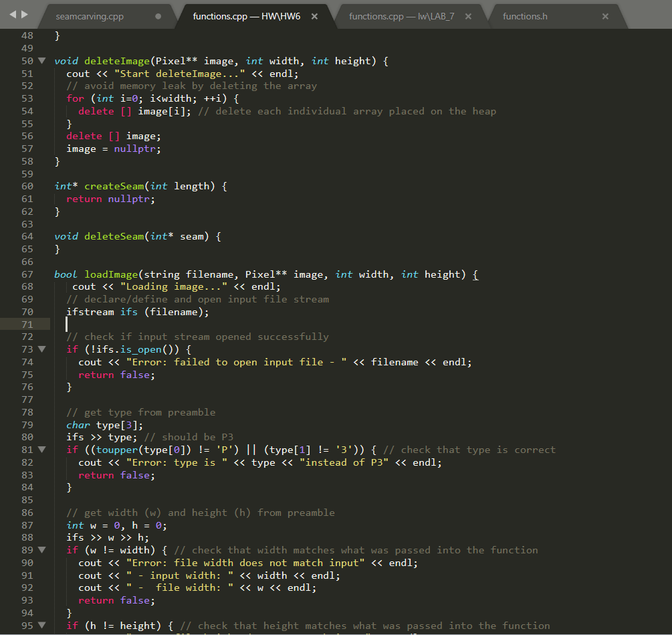Select line 60 via its line number
This screenshot has width=672, height=635.
(x=27, y=186)
